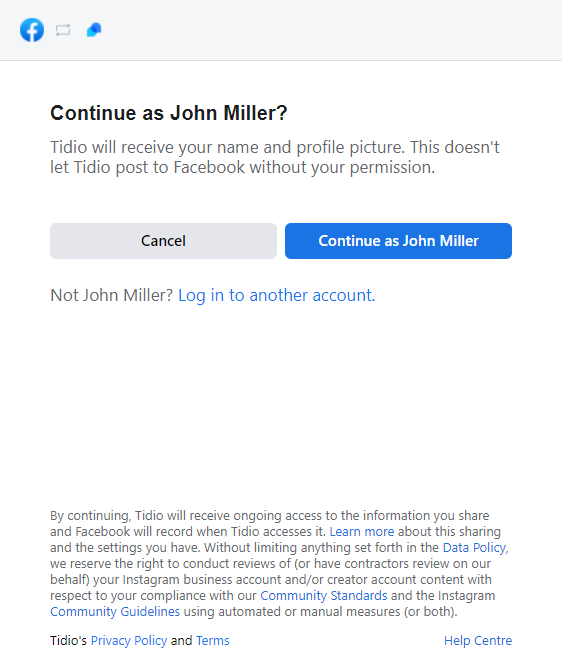Image resolution: width=562 pixels, height=670 pixels.
Task: Click the "Tidio's" label in the footer
Action: tap(68, 641)
